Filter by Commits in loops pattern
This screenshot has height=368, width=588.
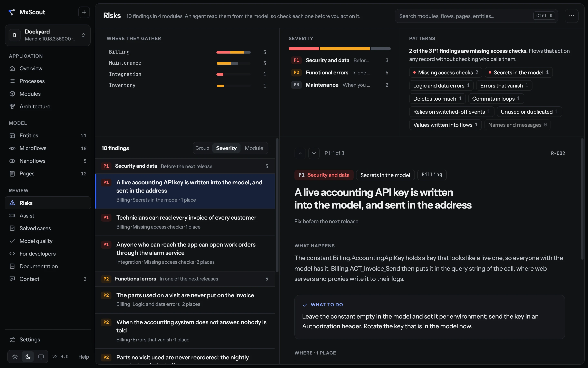(x=496, y=99)
